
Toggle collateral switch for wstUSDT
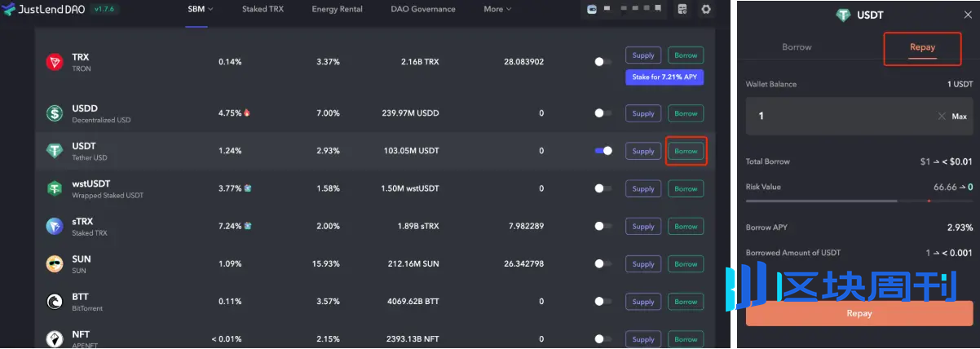click(603, 188)
